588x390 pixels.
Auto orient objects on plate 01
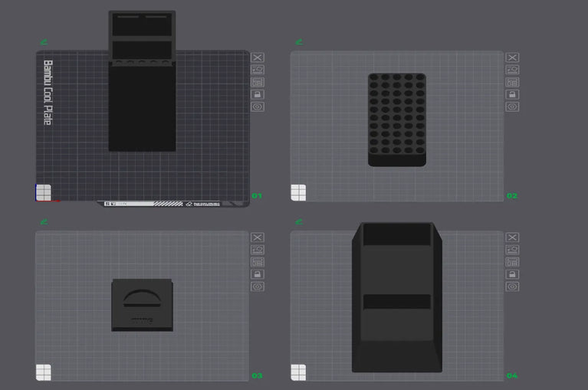pos(258,70)
